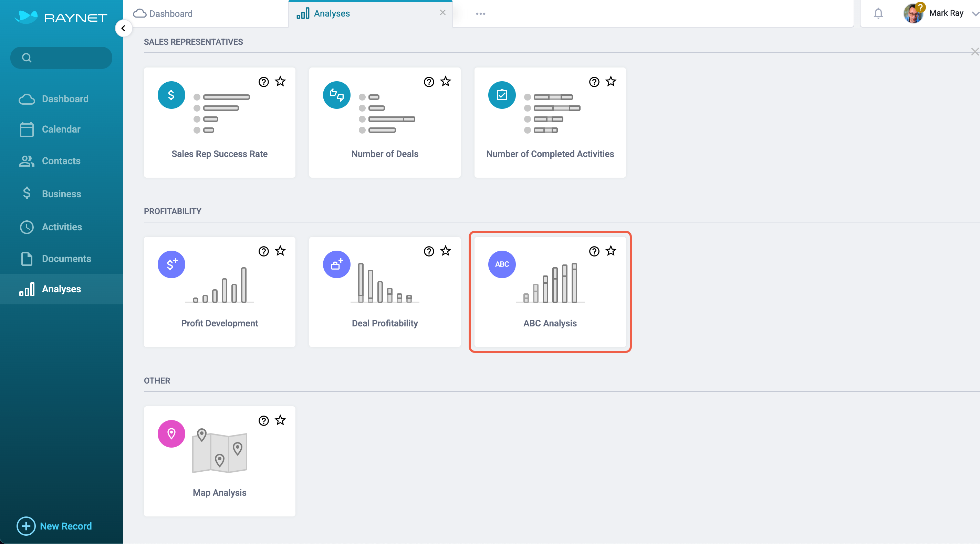Screen dimensions: 980x544
Task: Mark Number of Deals as a favorite
Action: [x=445, y=81]
